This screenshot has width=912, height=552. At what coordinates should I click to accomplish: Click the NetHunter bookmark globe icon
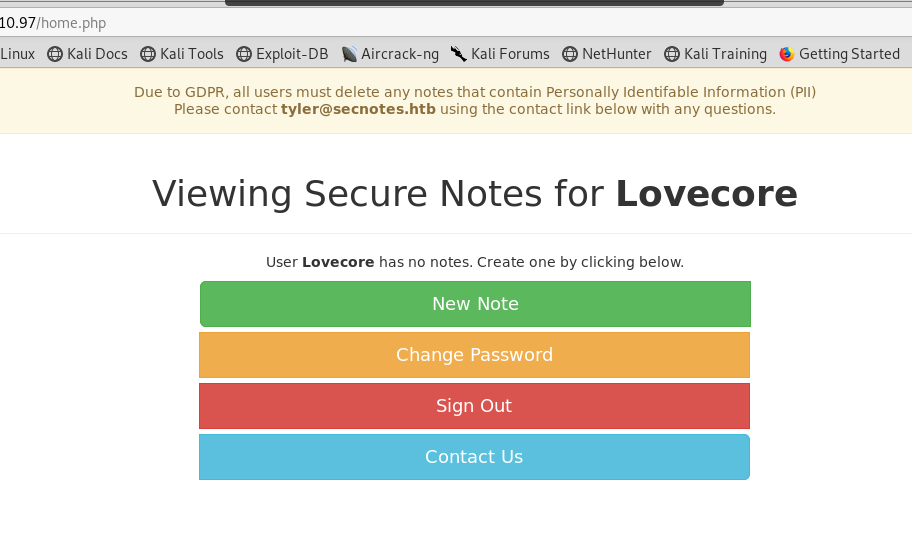pos(570,54)
